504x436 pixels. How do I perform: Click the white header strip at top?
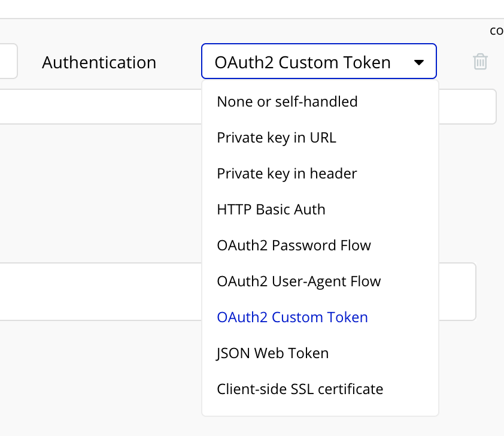coord(239,8)
